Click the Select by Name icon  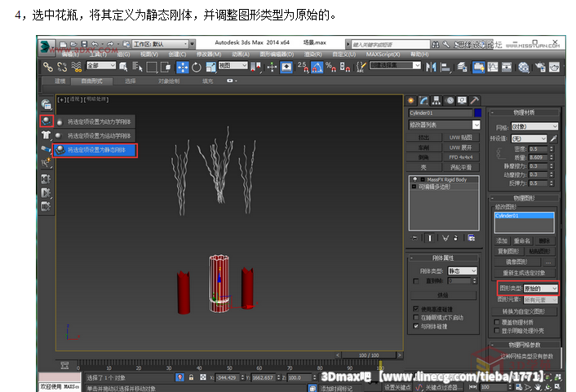pos(137,67)
